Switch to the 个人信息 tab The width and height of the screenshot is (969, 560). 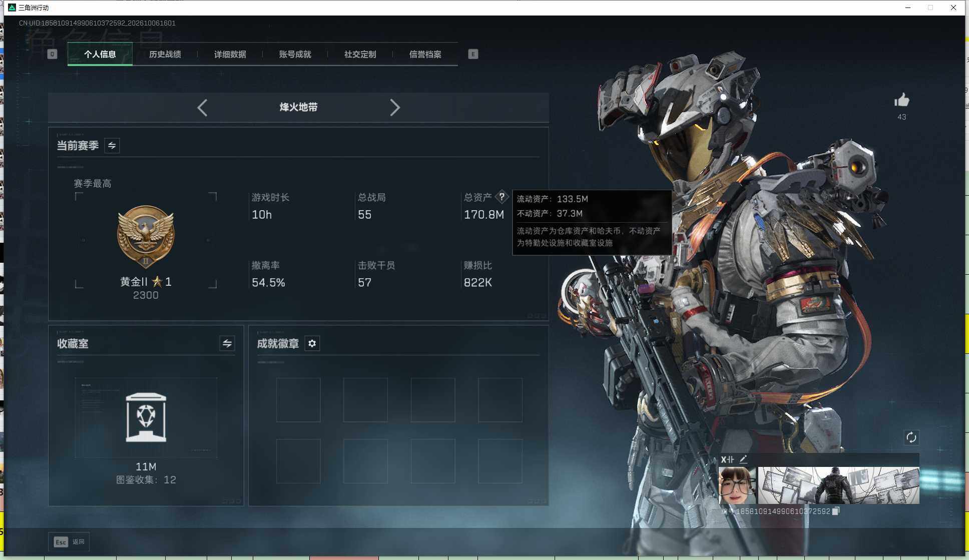pos(100,54)
